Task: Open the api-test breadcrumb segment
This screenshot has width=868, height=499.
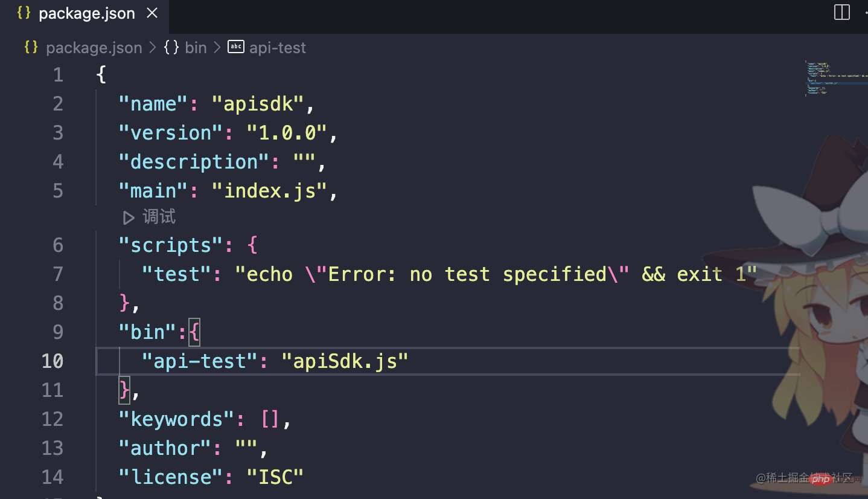Action: [x=278, y=47]
